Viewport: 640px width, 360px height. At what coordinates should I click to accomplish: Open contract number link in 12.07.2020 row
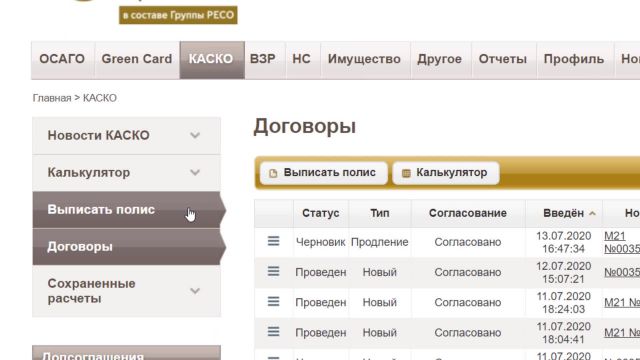(622, 272)
